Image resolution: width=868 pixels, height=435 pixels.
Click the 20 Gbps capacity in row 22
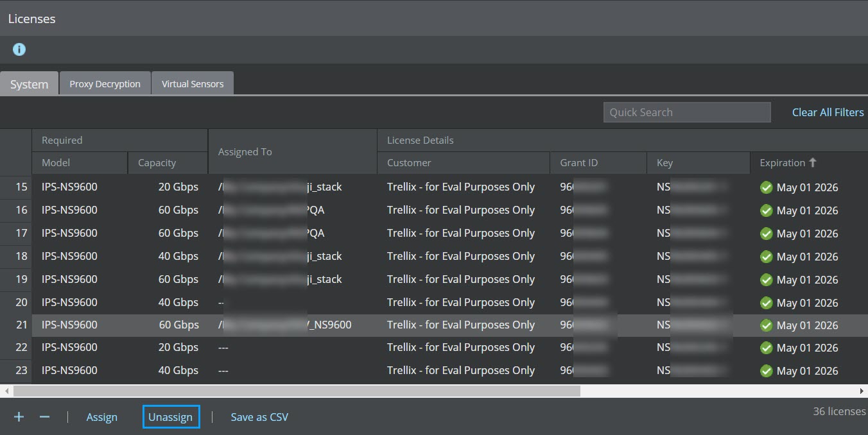178,347
